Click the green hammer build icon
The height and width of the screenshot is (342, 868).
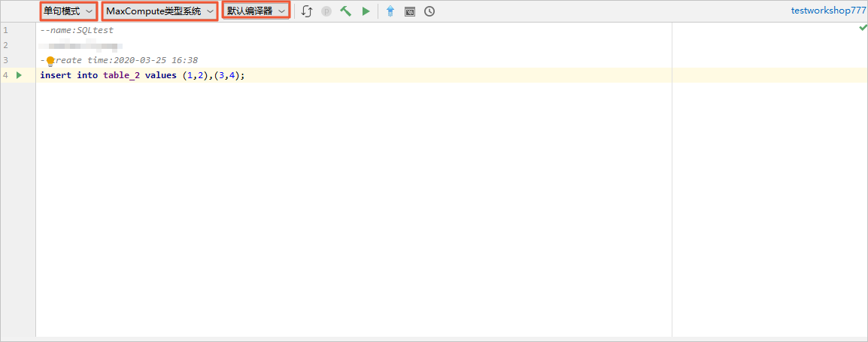pos(345,11)
